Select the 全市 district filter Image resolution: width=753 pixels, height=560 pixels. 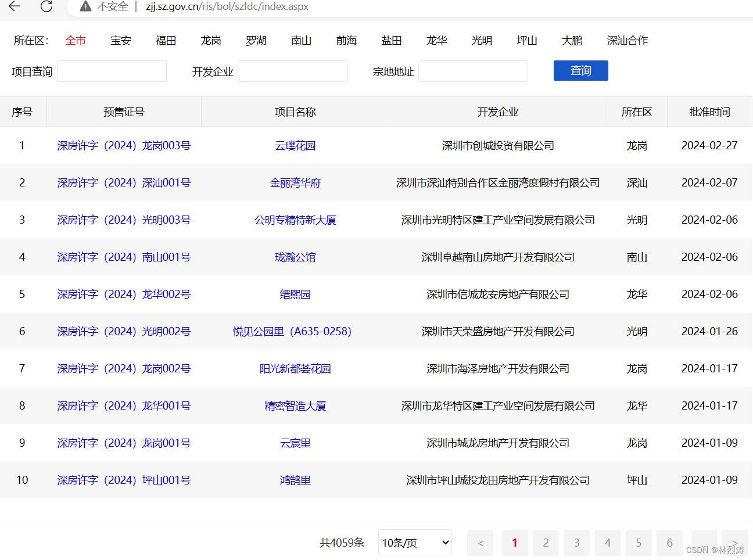point(76,41)
